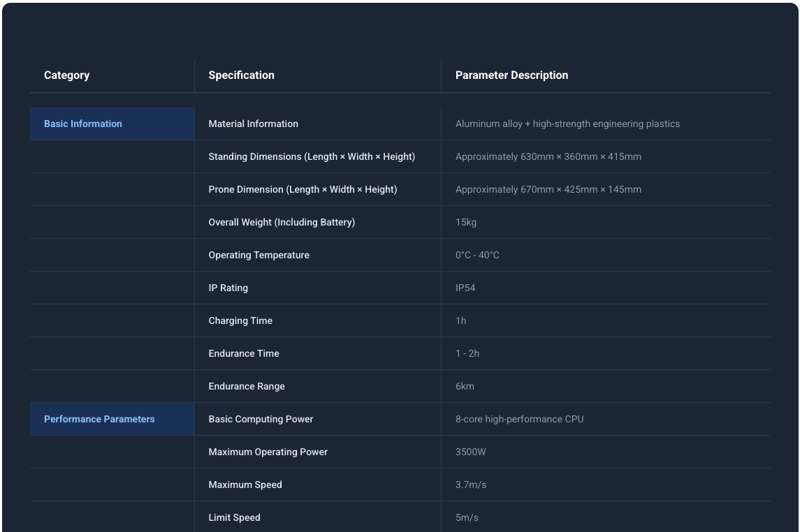Click the Limit Speed row label

click(x=234, y=517)
